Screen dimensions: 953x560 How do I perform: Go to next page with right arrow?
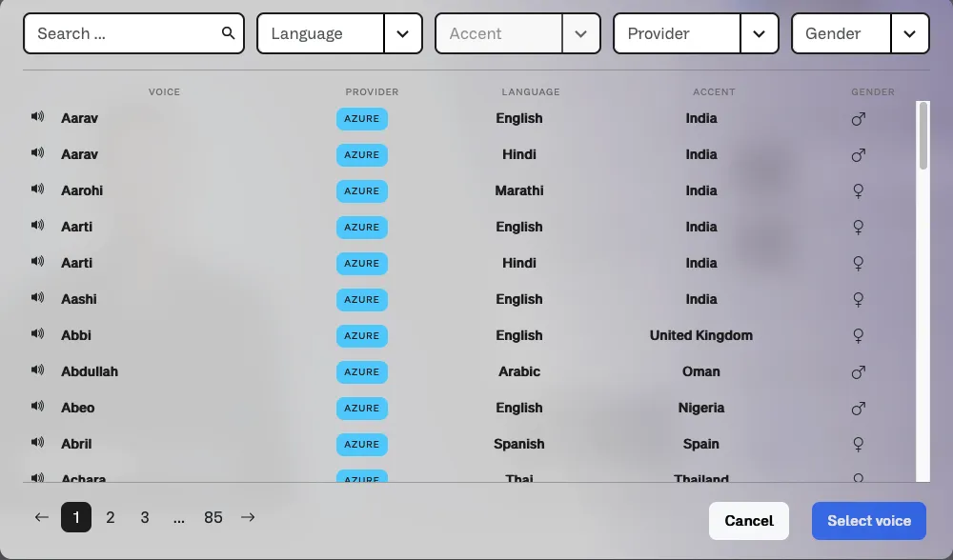pos(248,517)
